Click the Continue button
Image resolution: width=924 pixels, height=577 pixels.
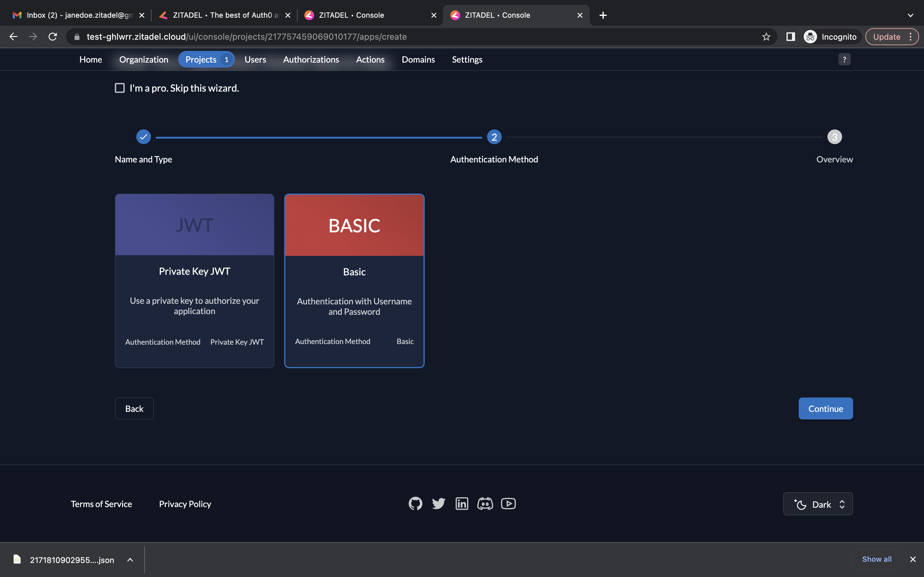point(826,409)
